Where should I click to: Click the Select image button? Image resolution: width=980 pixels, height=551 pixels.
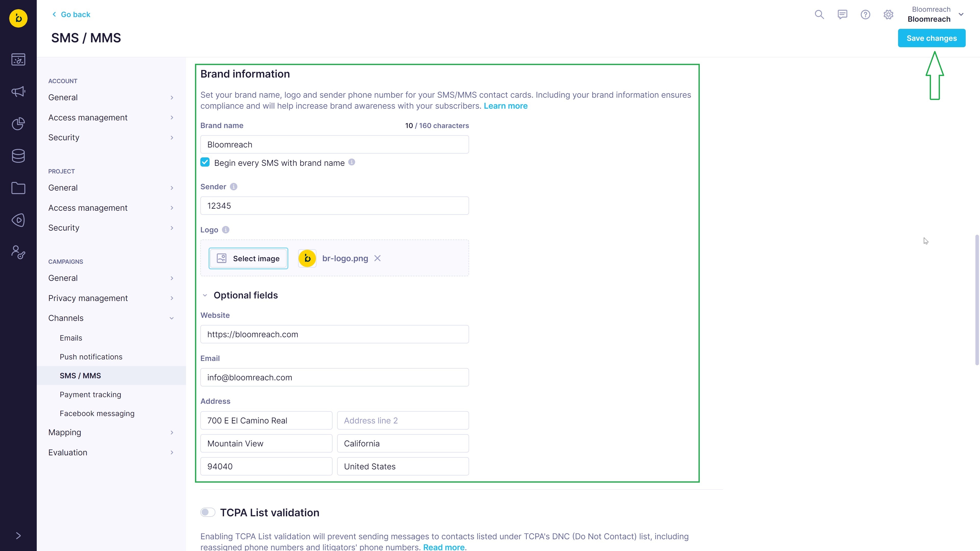click(248, 258)
